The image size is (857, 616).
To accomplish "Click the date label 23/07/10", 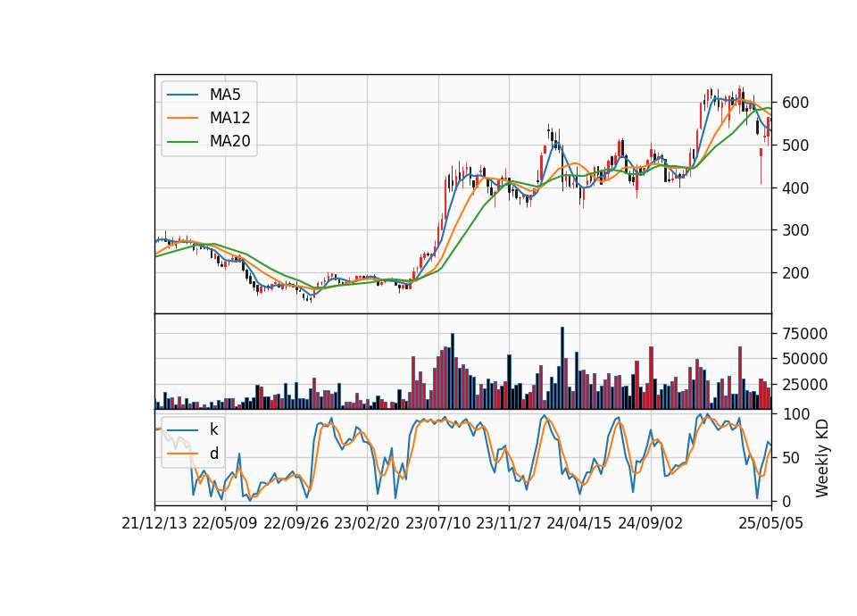I will tap(437, 523).
